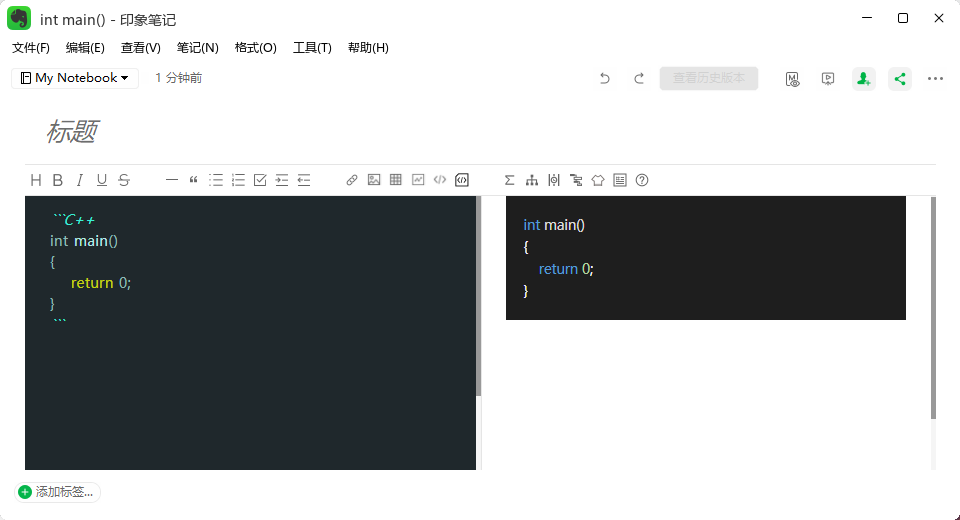Open the 查看(V) menu

pos(141,48)
